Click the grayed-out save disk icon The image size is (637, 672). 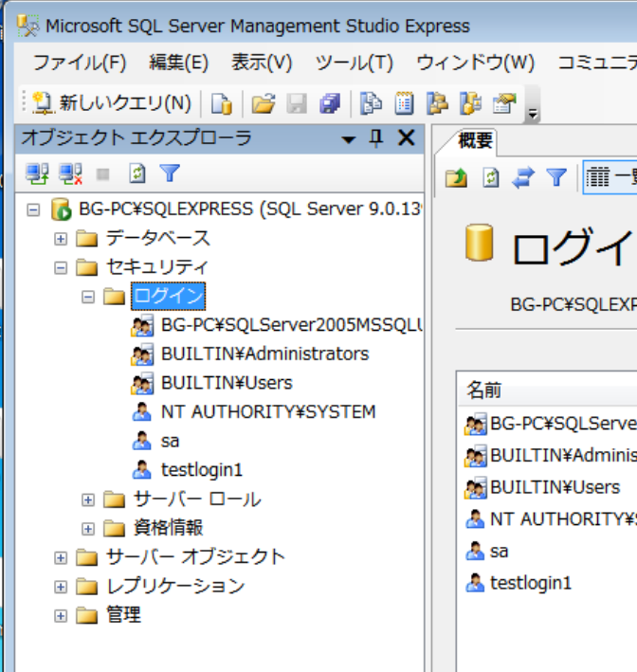[x=297, y=103]
